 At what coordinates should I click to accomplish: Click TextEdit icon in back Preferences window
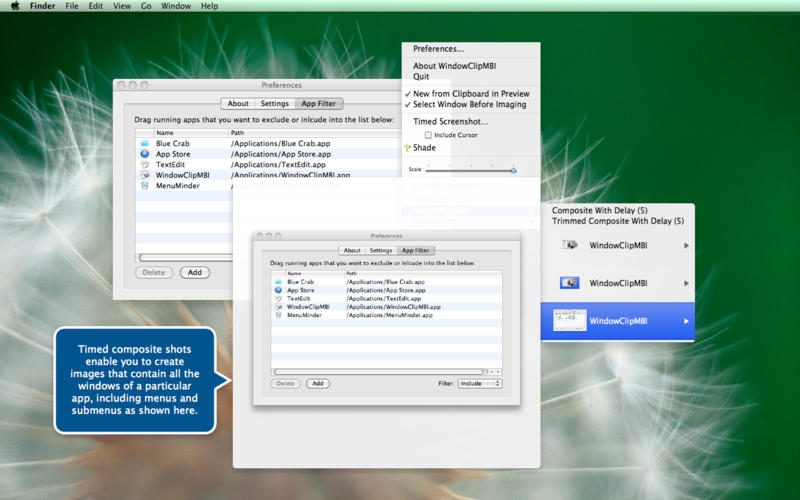pyautogui.click(x=145, y=164)
